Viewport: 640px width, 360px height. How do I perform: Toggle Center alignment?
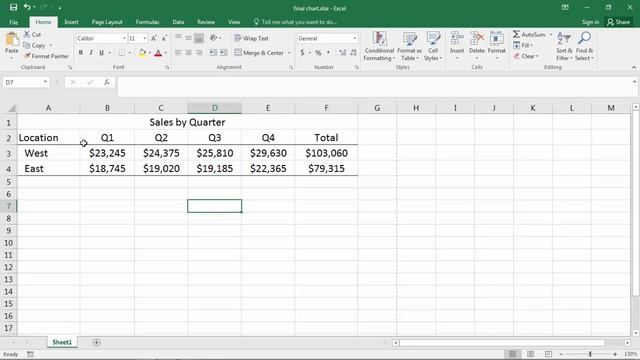click(189, 53)
